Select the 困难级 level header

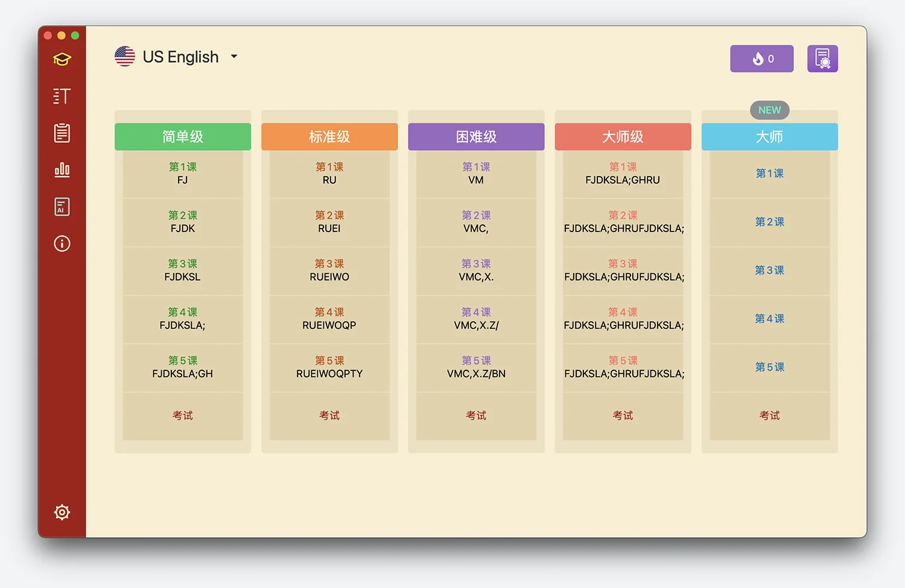pyautogui.click(x=476, y=137)
